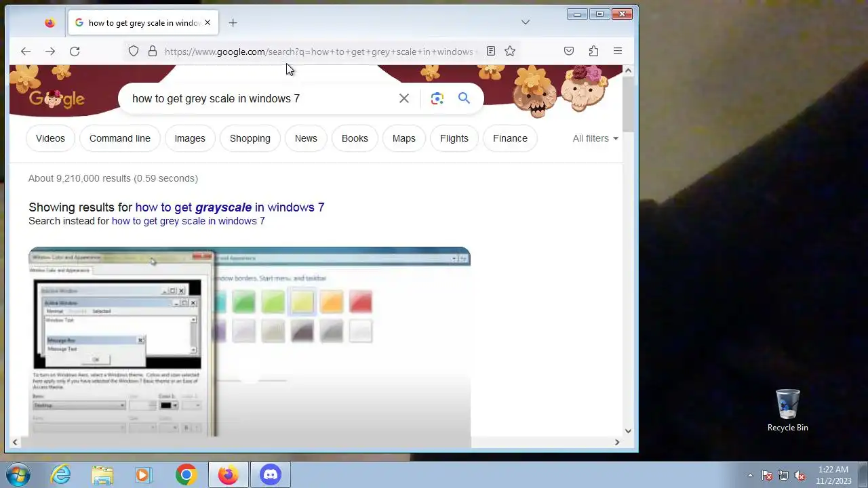The height and width of the screenshot is (488, 868).
Task: Open Discord from the taskbar
Action: pos(271,475)
